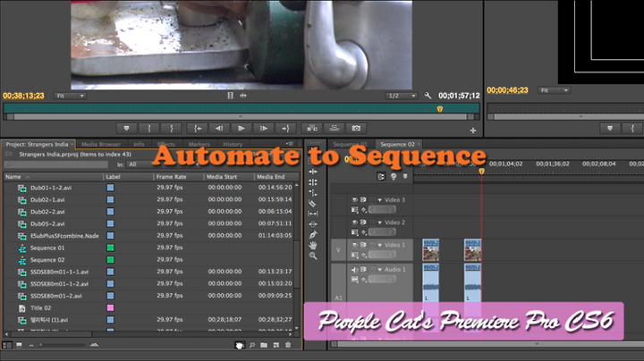Open the 1/2 playback resolution dropdown
The image size is (644, 361).
[402, 96]
